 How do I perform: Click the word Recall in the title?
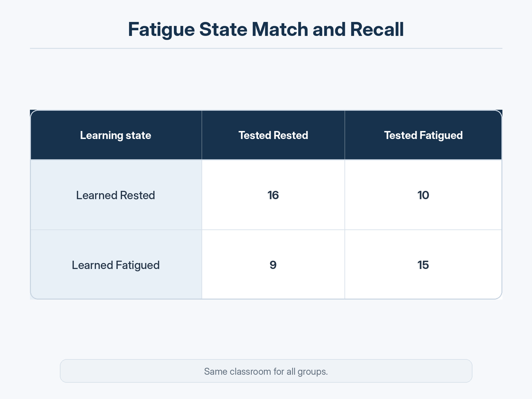click(377, 29)
